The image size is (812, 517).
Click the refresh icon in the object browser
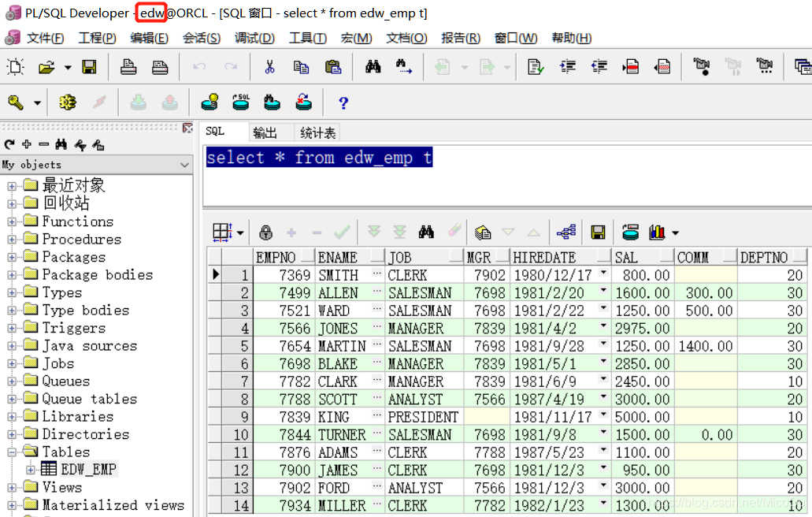point(9,144)
